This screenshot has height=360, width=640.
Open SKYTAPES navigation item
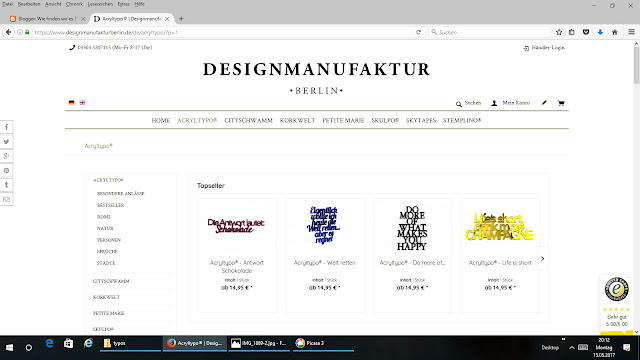[421, 120]
